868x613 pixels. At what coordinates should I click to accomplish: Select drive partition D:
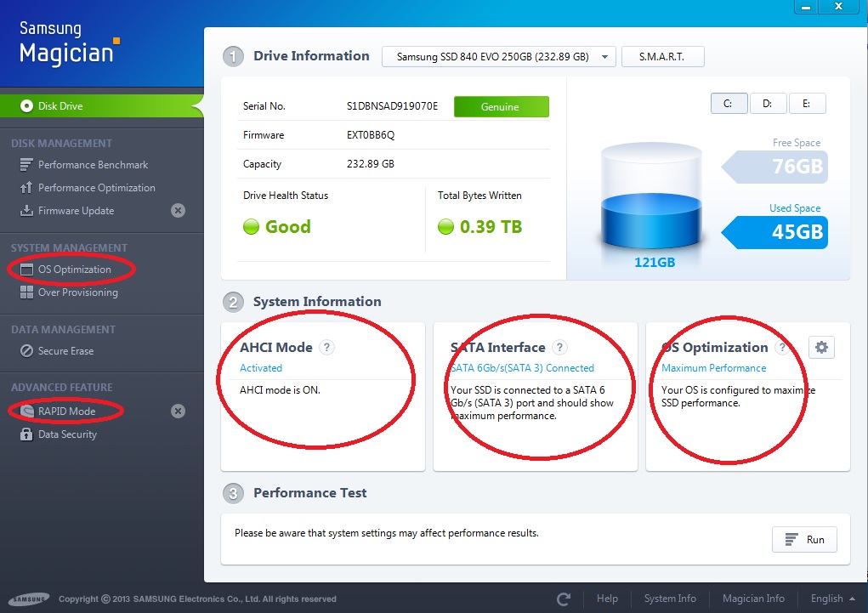tap(768, 104)
